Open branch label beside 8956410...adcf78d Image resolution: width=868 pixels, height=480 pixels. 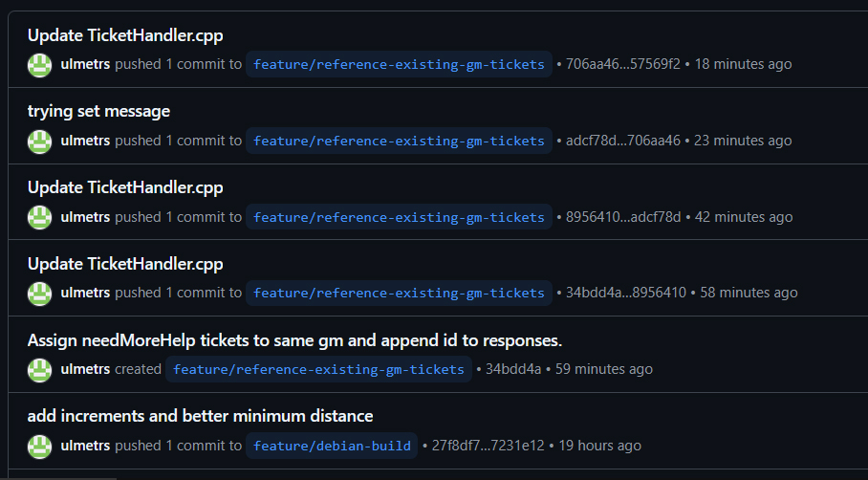tap(400, 217)
